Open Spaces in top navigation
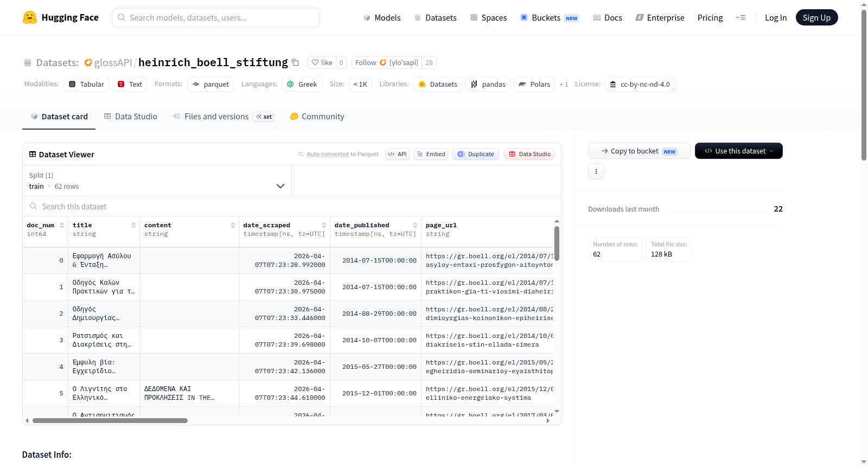 tap(488, 17)
